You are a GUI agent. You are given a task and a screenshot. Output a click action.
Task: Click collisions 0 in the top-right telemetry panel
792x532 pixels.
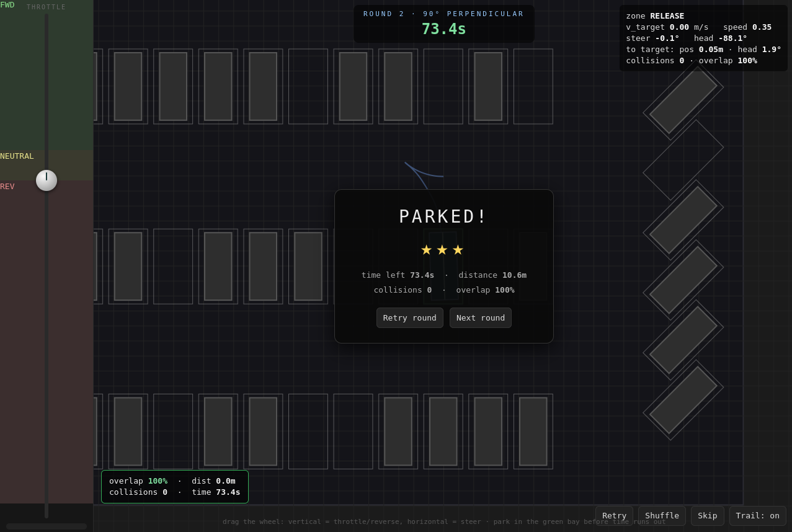coord(655,60)
